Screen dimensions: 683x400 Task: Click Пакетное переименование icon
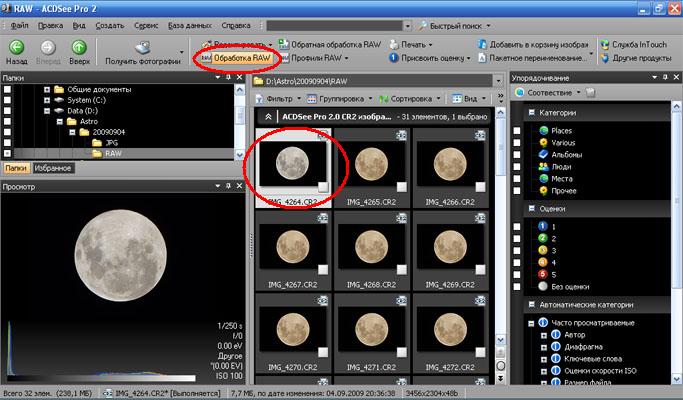(482, 58)
